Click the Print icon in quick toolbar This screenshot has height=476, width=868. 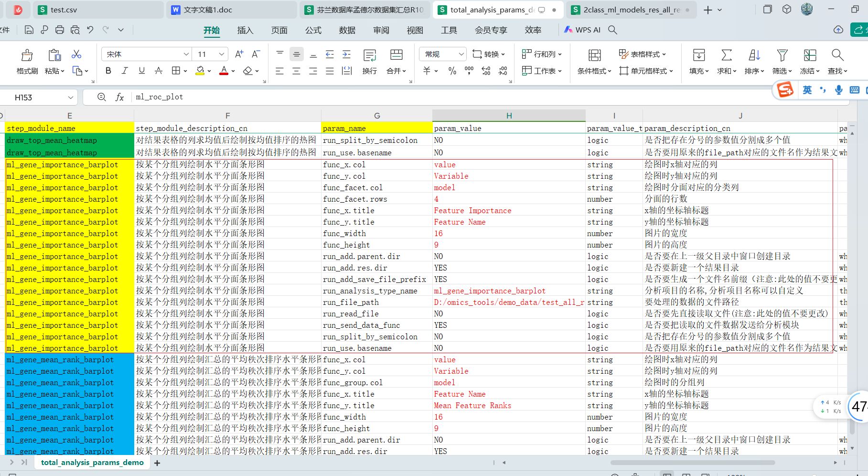(x=60, y=30)
